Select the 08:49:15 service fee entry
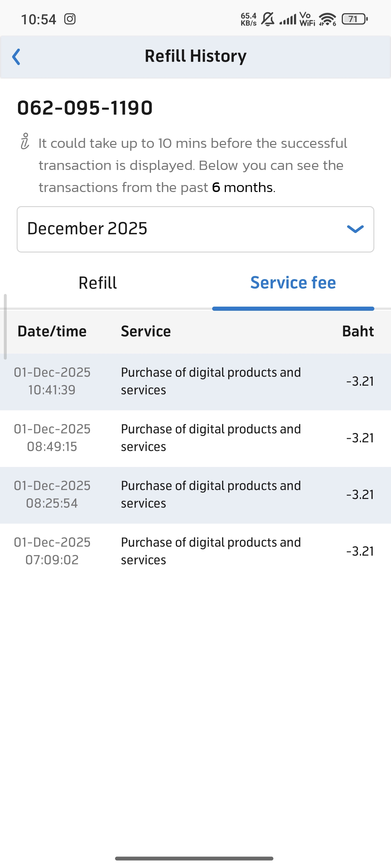The height and width of the screenshot is (868, 391). [195, 438]
